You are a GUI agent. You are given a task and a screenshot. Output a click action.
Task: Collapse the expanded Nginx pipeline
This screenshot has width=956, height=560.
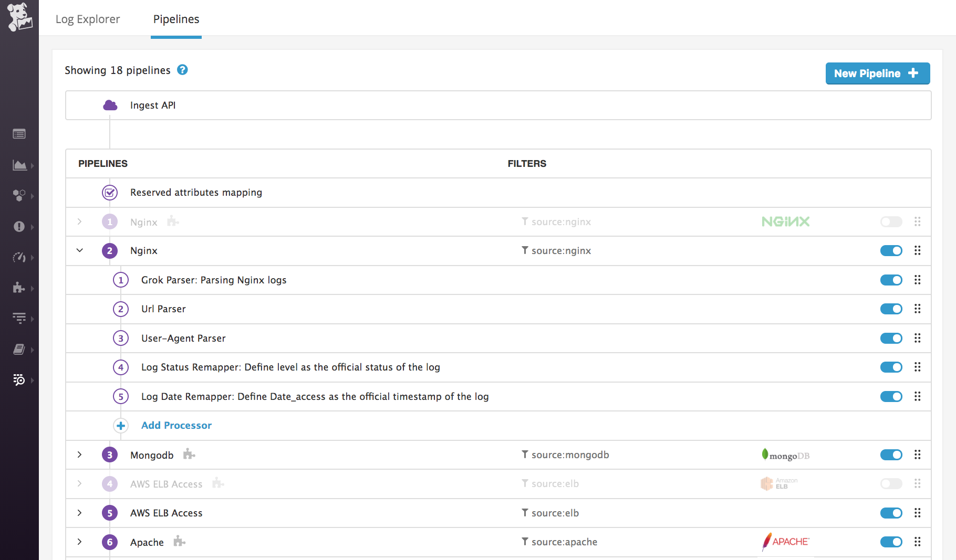click(80, 250)
